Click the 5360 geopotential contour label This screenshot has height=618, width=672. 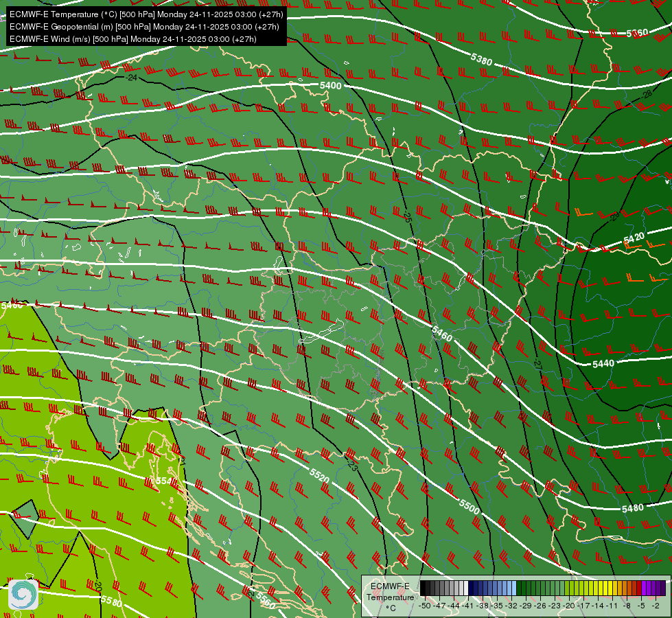[x=637, y=33]
